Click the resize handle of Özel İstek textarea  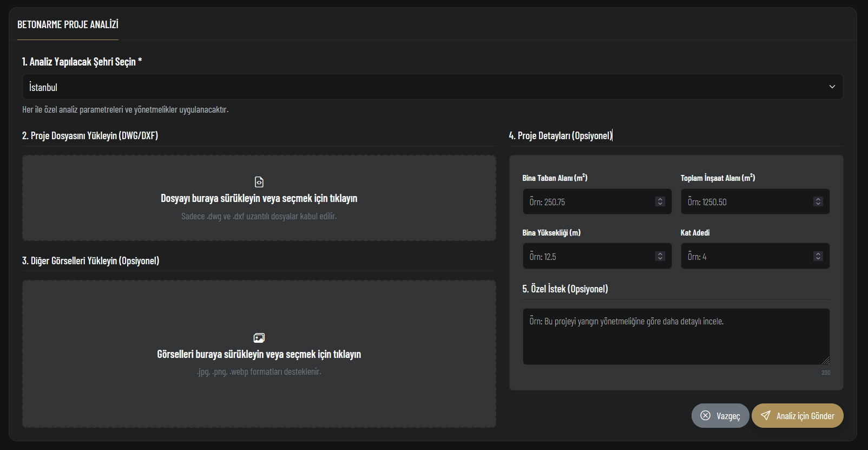click(825, 361)
